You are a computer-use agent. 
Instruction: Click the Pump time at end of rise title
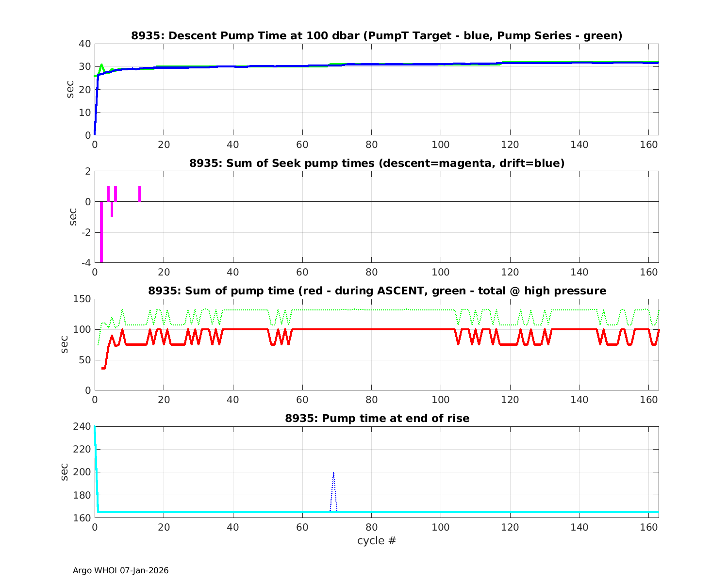377,418
